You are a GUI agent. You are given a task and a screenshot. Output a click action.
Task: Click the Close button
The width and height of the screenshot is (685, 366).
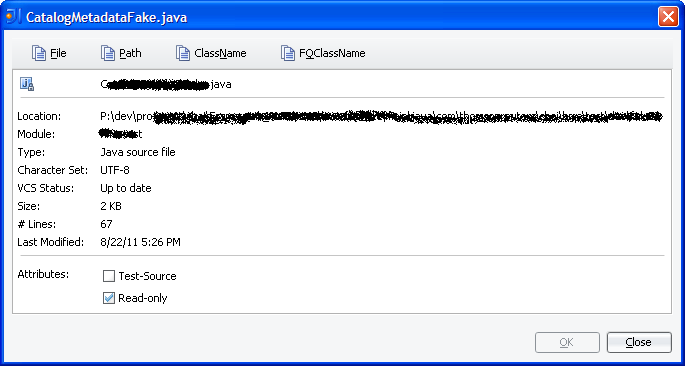[639, 342]
